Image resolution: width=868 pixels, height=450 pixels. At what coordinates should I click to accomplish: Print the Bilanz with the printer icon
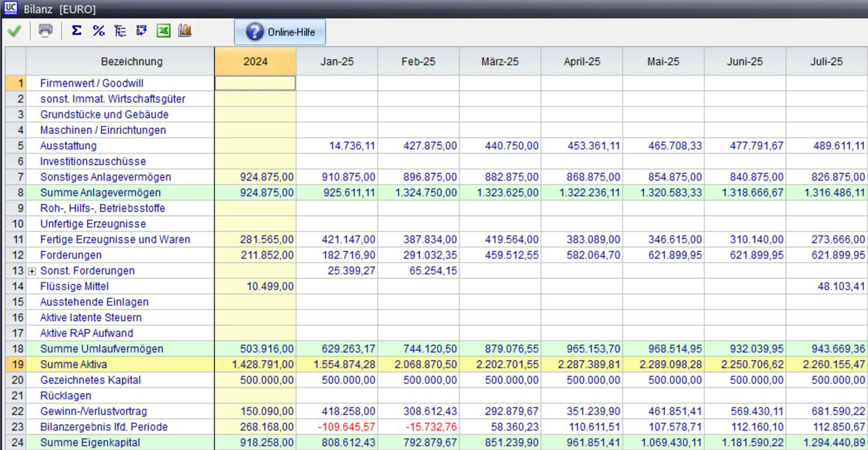45,31
